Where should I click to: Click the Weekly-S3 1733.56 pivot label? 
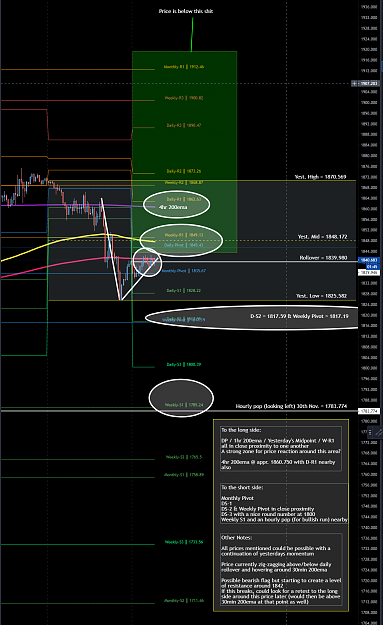pos(184,542)
